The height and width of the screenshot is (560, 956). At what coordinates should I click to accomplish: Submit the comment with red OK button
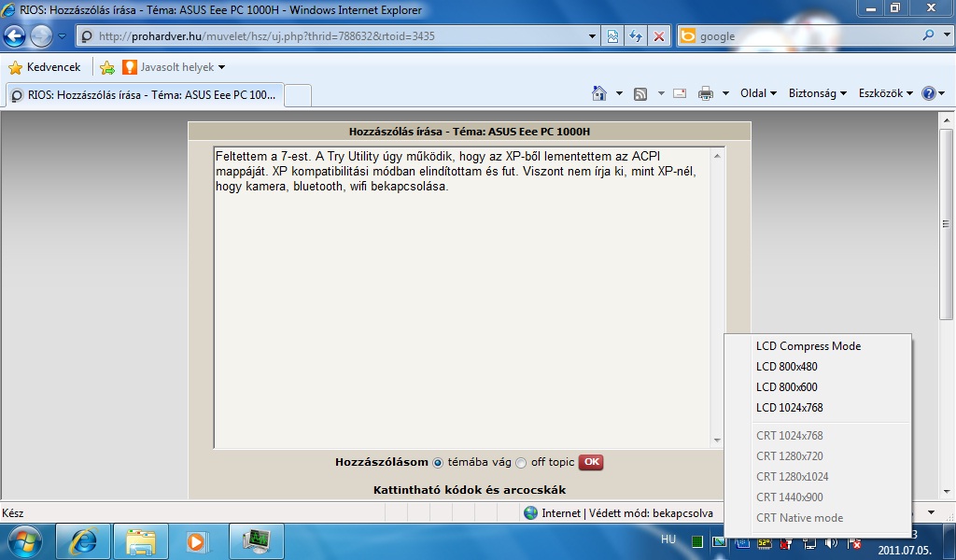(x=591, y=462)
